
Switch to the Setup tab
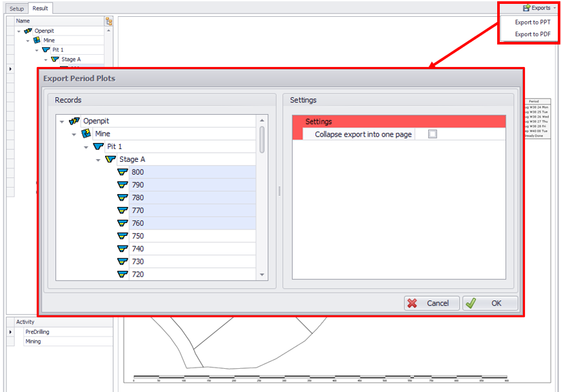coord(17,8)
